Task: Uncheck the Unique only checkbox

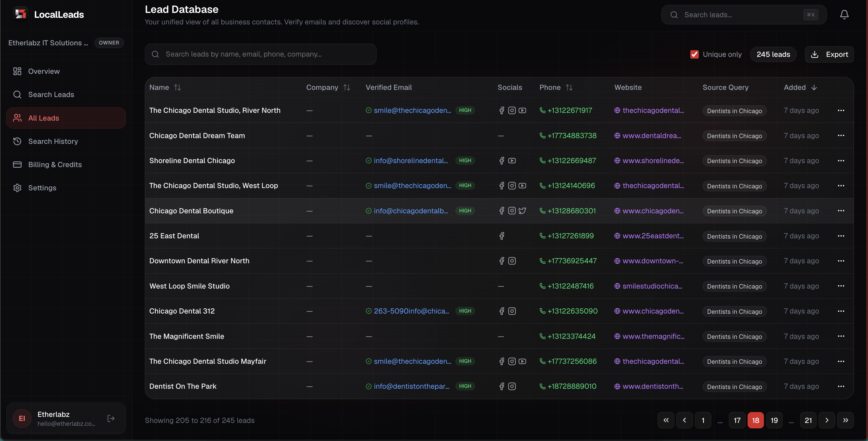Action: coord(694,54)
